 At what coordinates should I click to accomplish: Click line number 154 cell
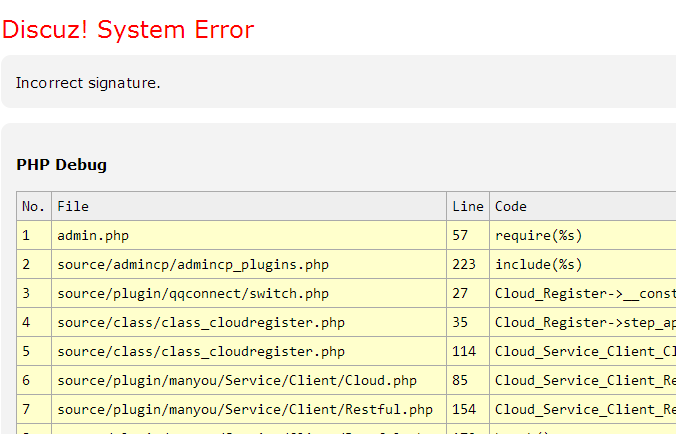pos(468,409)
